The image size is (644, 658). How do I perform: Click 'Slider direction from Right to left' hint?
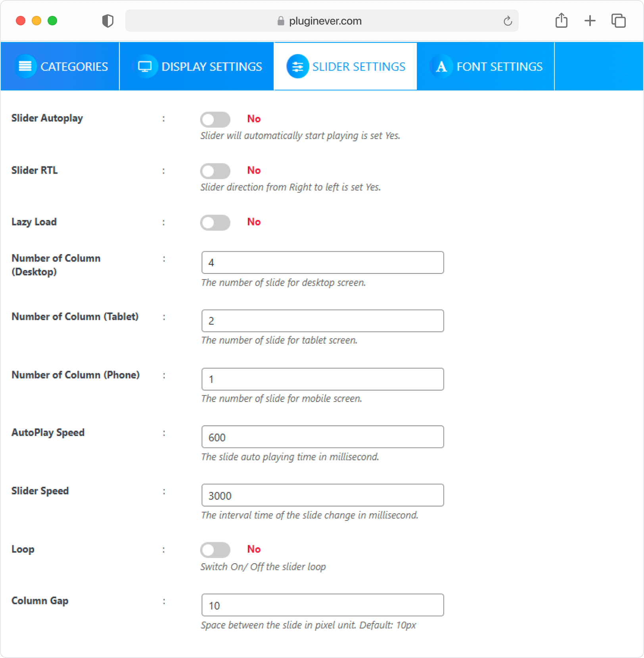click(291, 187)
